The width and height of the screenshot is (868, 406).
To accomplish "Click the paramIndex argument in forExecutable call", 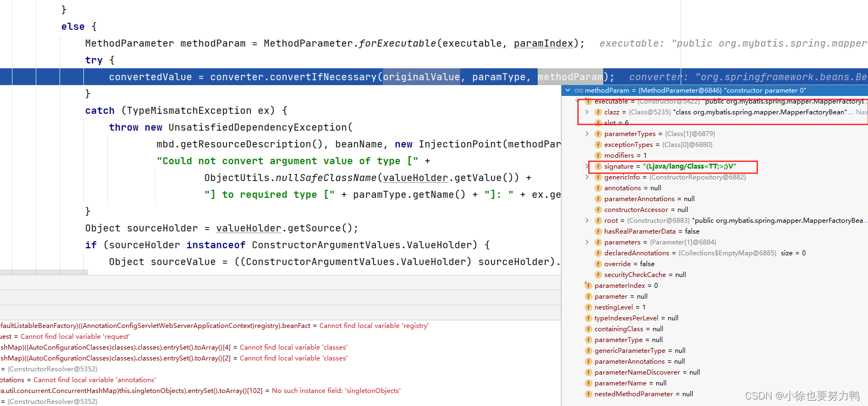I will pos(544,43).
